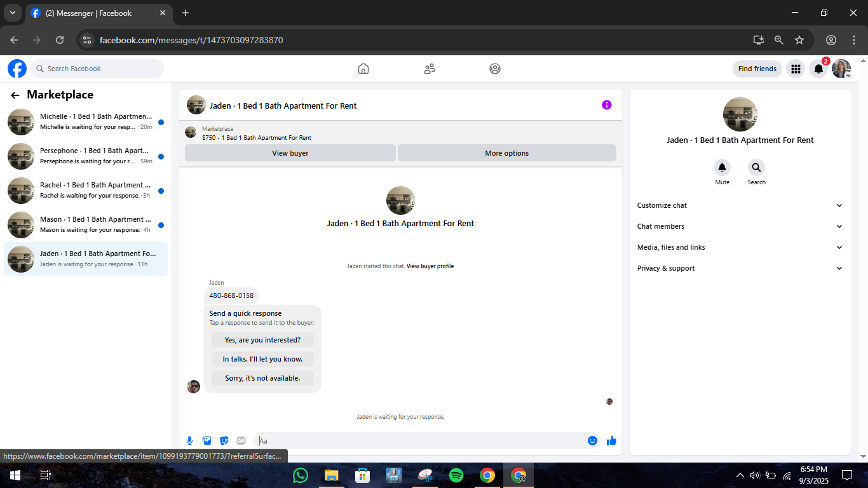Switch to the Messenger Facebook browser tab

98,13
